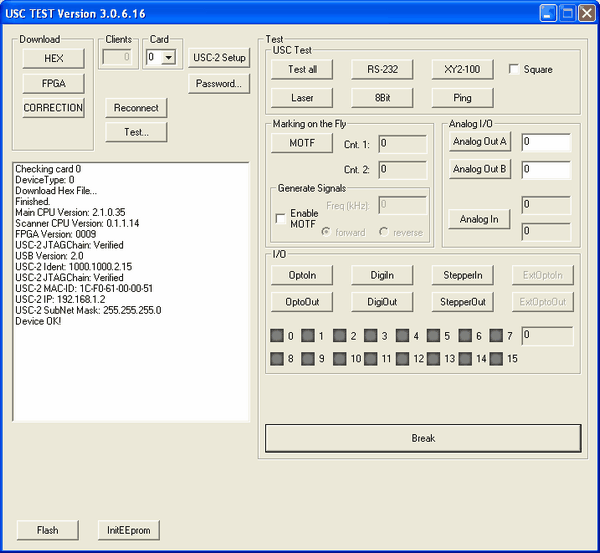This screenshot has width=600, height=553.
Task: Click the CORRECTION download button
Action: click(54, 108)
